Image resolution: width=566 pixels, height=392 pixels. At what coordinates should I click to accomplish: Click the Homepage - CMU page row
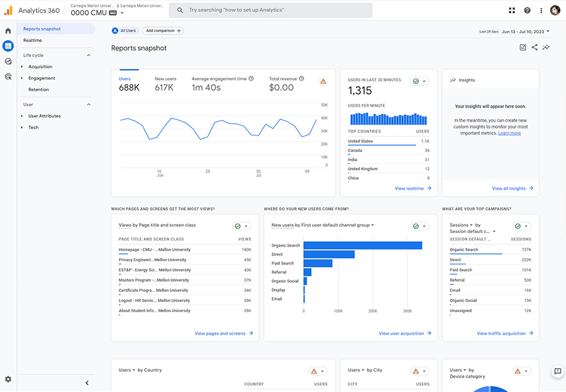(185, 249)
